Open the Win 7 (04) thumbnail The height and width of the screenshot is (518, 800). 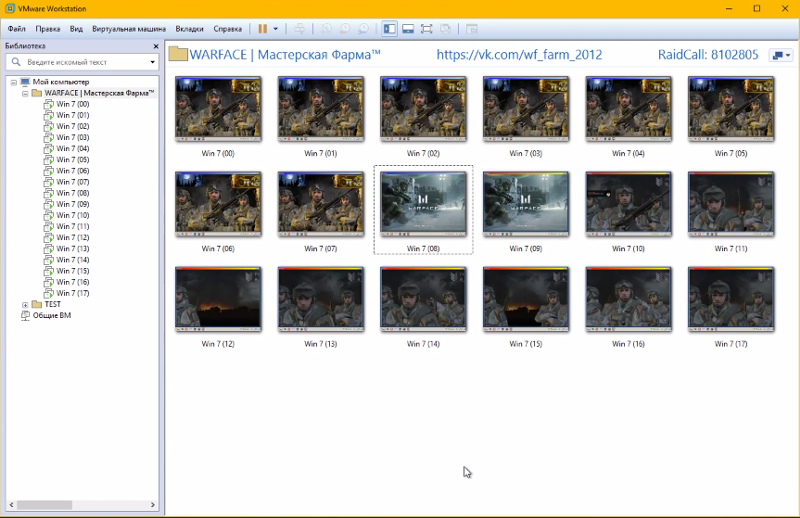coord(628,109)
